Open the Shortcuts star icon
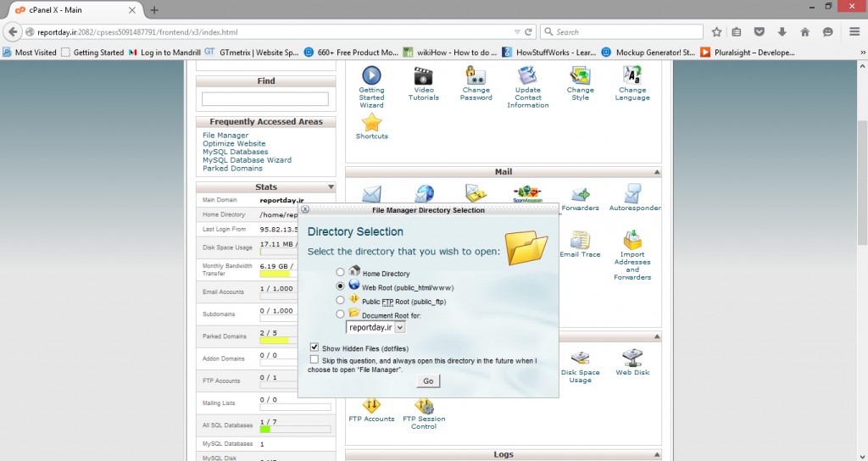868x461 pixels. coord(371,123)
